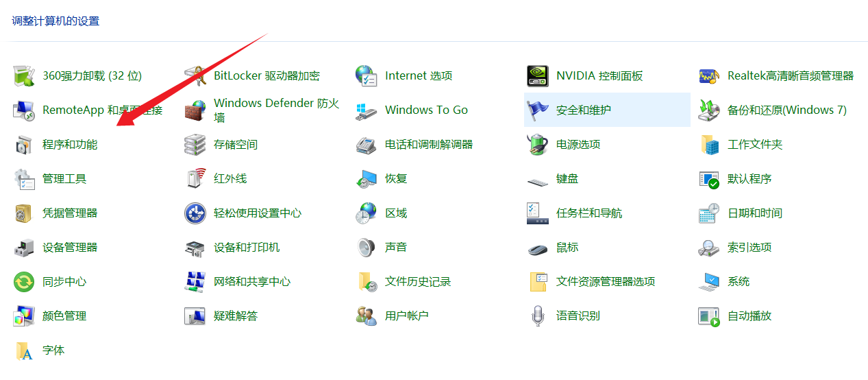Open the 管理工具 gear icon
Screen dimensions: 868x380
(24, 178)
